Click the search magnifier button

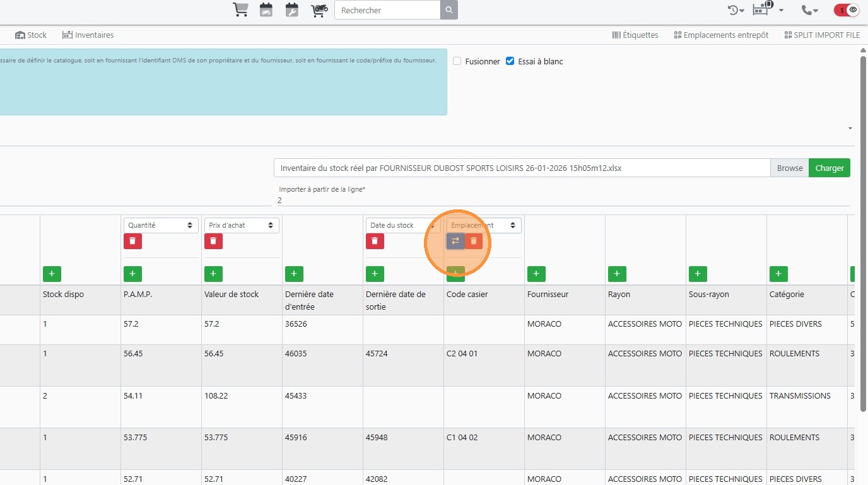pyautogui.click(x=449, y=10)
